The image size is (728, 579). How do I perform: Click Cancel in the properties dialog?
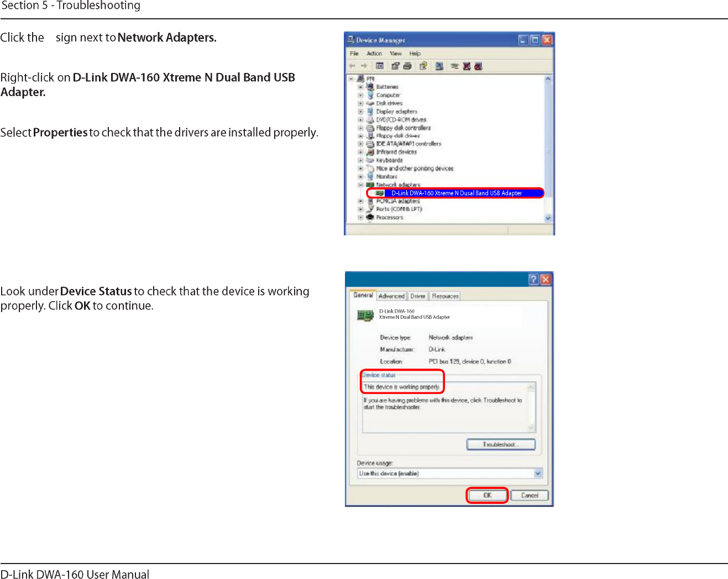530,495
